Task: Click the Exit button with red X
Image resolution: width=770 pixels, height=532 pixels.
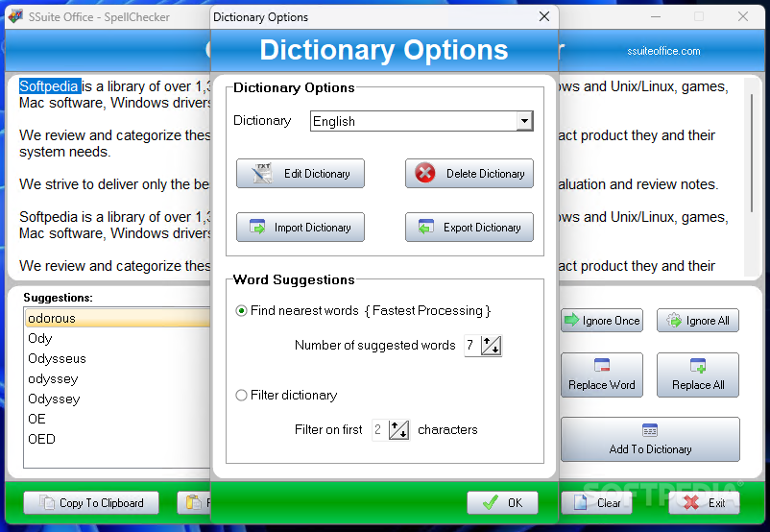Action: (x=704, y=502)
